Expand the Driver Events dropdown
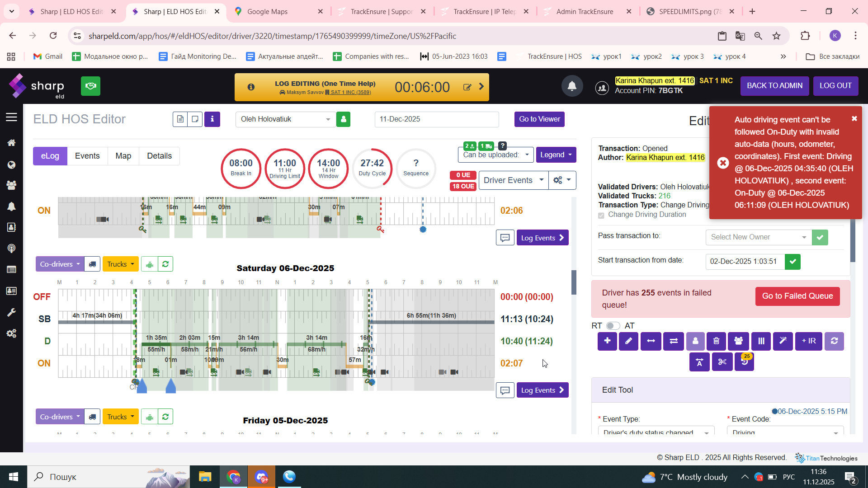Image resolution: width=868 pixels, height=488 pixels. point(513,180)
